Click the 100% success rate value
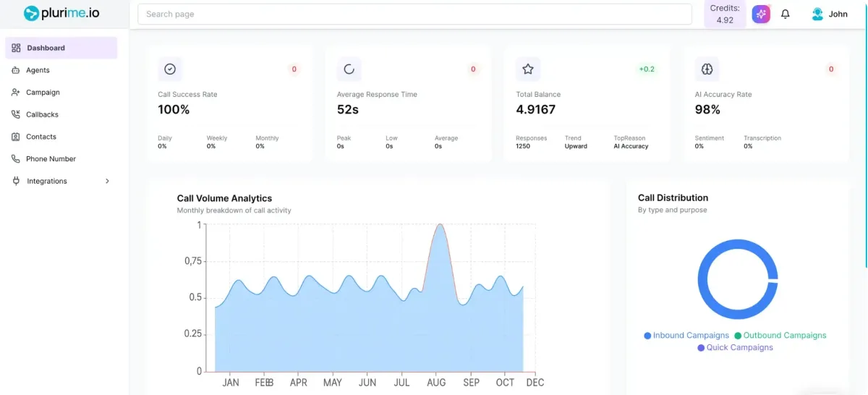 pyautogui.click(x=174, y=110)
